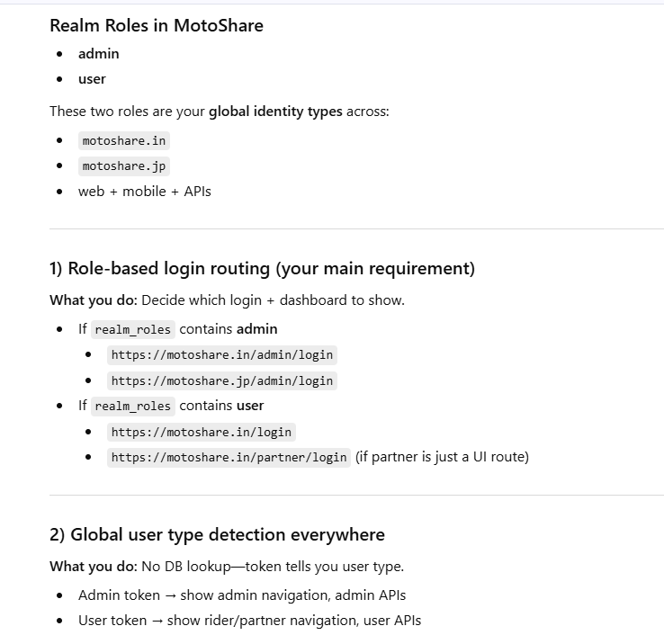Click the "Realm Roles in MotoShare" heading

point(157,25)
